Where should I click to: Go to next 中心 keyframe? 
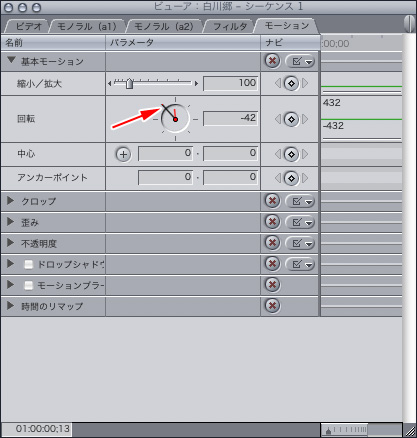click(305, 154)
